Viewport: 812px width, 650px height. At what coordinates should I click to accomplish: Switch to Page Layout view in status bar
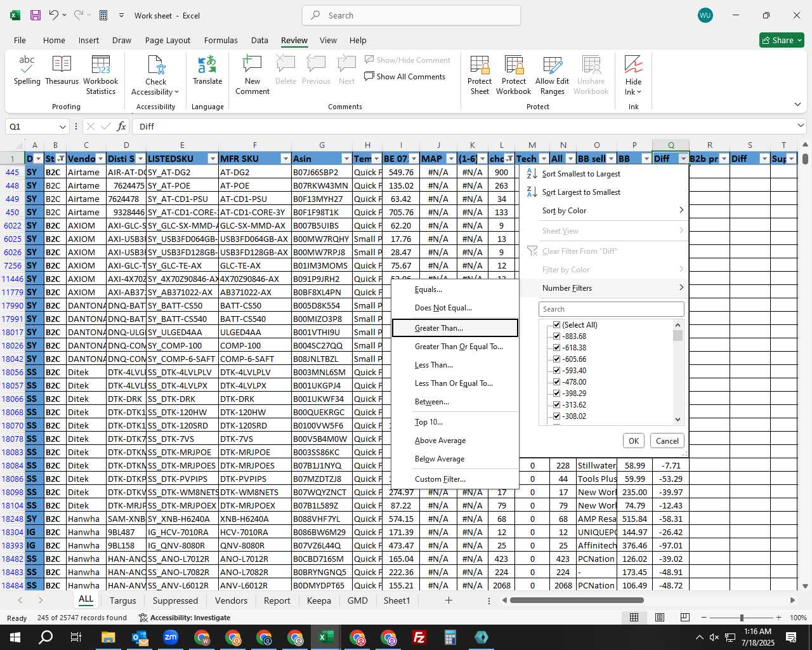[660, 618]
